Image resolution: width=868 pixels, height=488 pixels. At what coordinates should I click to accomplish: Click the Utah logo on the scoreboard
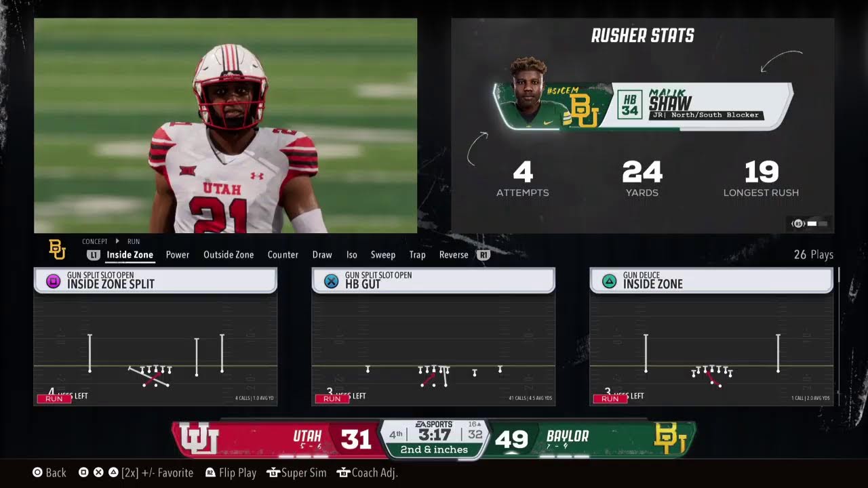(x=199, y=439)
